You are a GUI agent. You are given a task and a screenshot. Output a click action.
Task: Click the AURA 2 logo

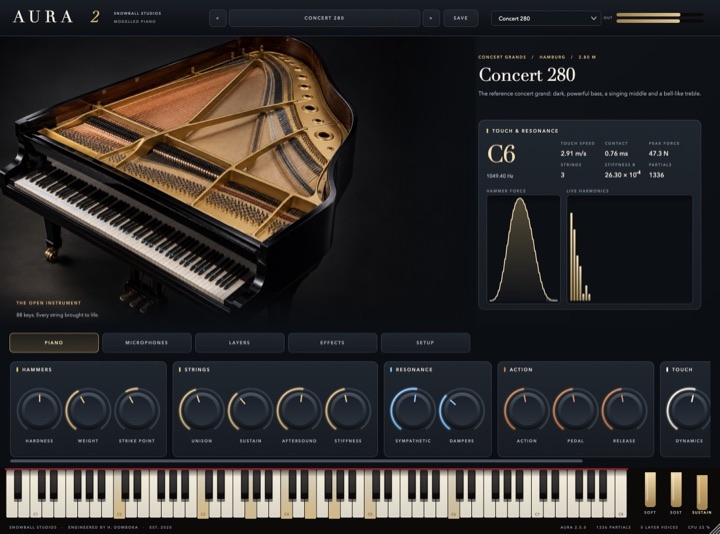pos(56,17)
